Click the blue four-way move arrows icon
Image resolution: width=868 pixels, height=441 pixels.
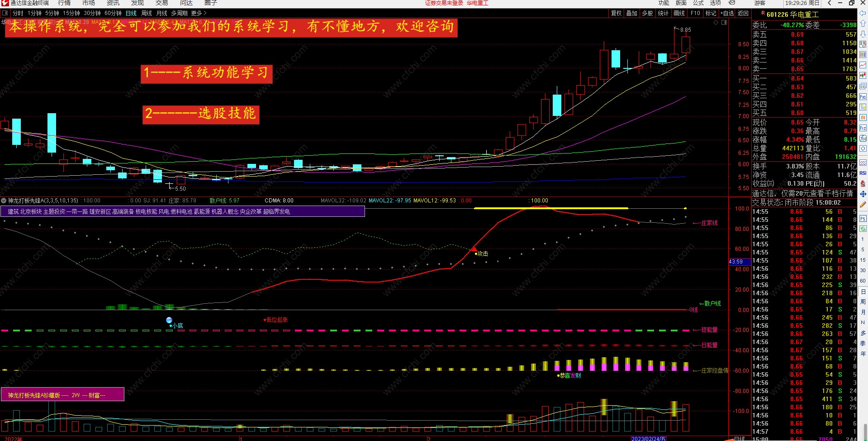[x=863, y=194]
